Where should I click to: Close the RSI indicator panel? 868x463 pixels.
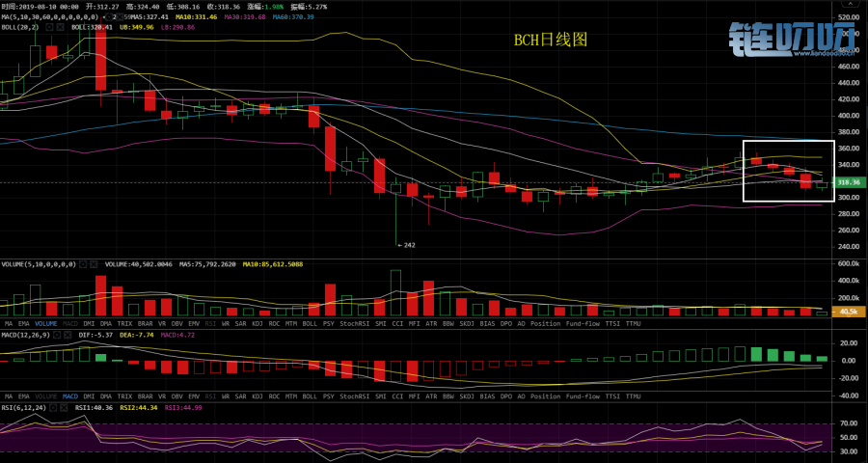[x=65, y=407]
